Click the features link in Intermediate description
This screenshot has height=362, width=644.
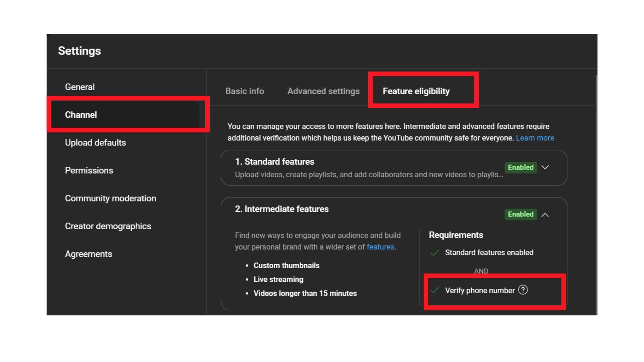(x=380, y=247)
